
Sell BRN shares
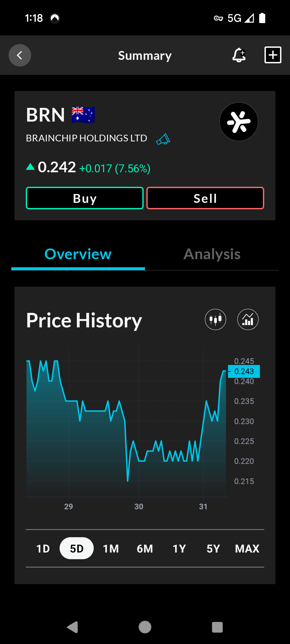click(205, 198)
